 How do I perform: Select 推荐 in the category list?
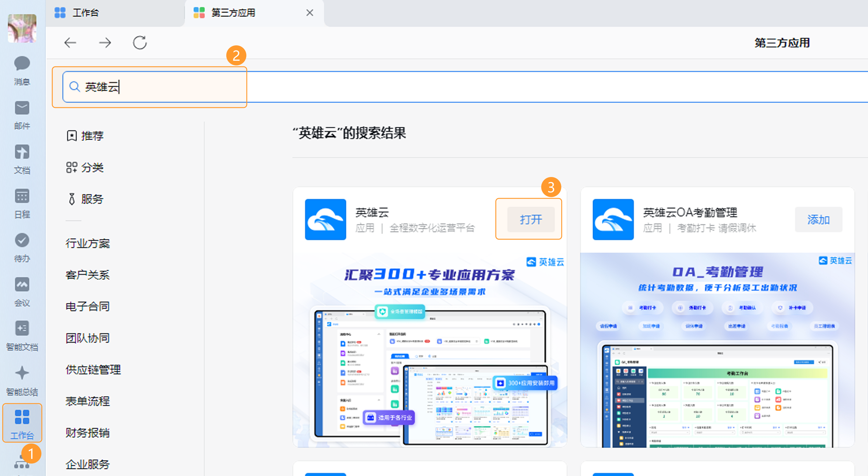coord(85,136)
